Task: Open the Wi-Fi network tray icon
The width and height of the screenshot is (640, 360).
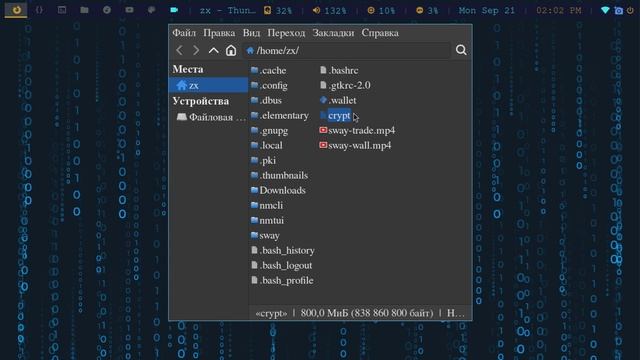Action: point(605,10)
